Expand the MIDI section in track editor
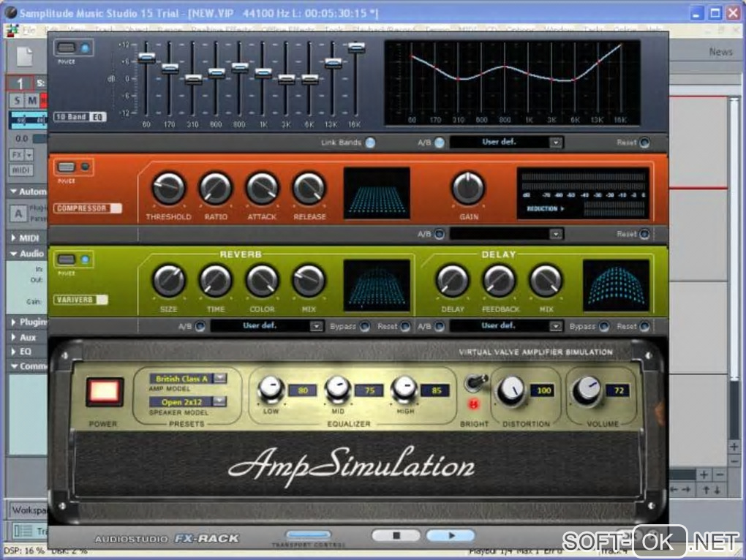The height and width of the screenshot is (560, 746). point(13,238)
